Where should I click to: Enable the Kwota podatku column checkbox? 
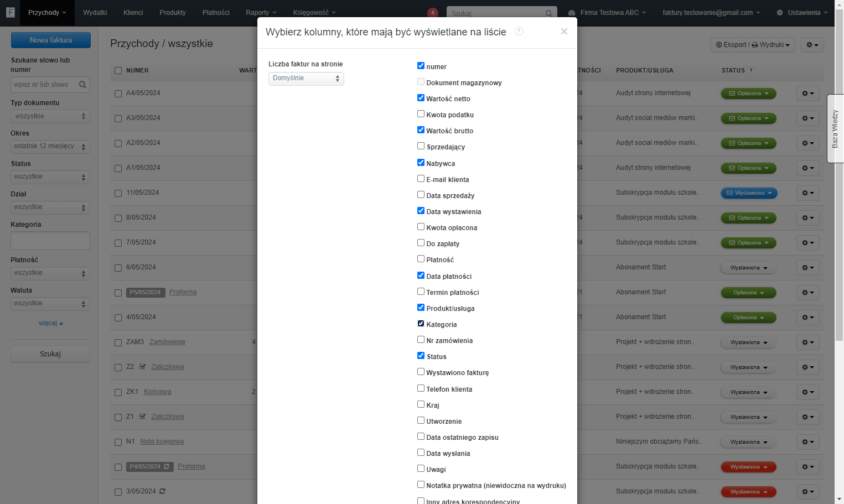click(x=421, y=114)
